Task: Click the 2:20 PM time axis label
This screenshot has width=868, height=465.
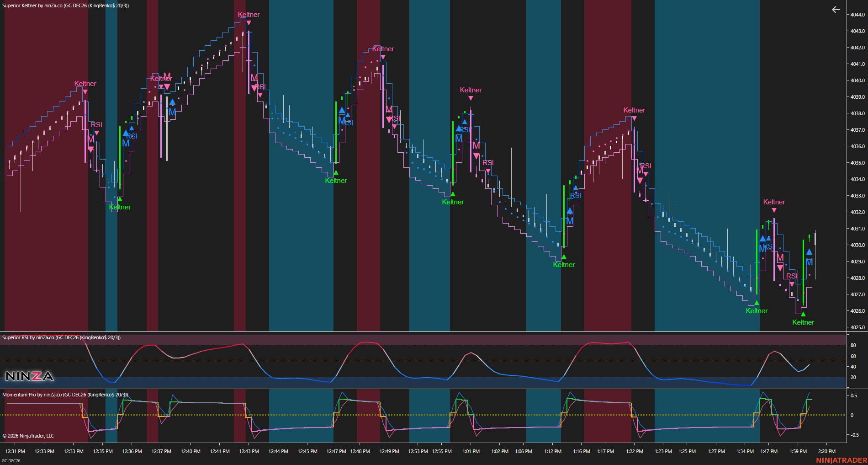Action: pyautogui.click(x=827, y=451)
